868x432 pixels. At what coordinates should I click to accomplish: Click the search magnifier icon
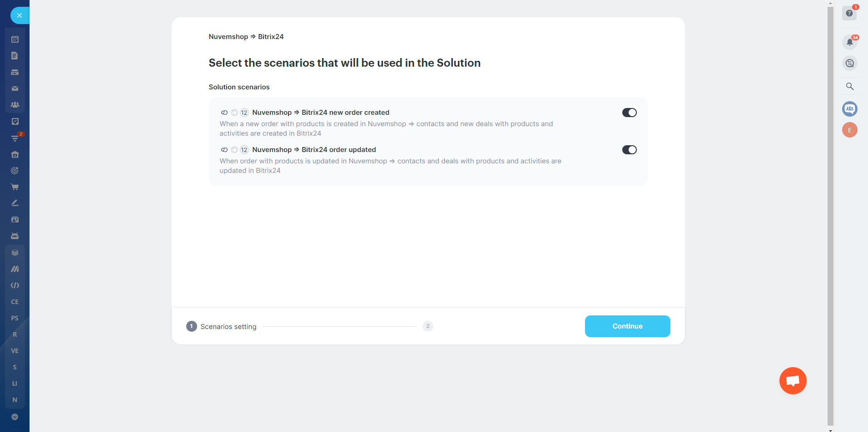coord(849,86)
